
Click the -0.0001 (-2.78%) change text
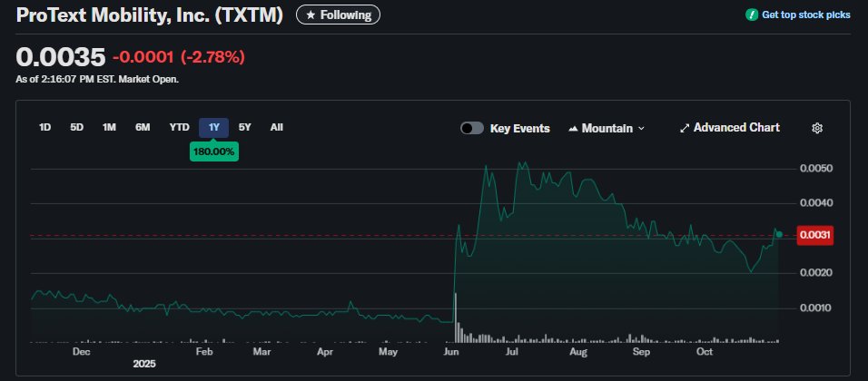pyautogui.click(x=178, y=57)
